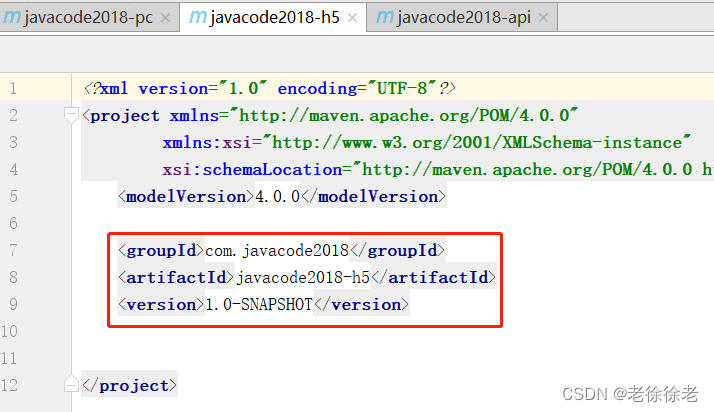Click the encoding UTF-8 attribute value
The height and width of the screenshot is (412, 714).
pos(402,88)
